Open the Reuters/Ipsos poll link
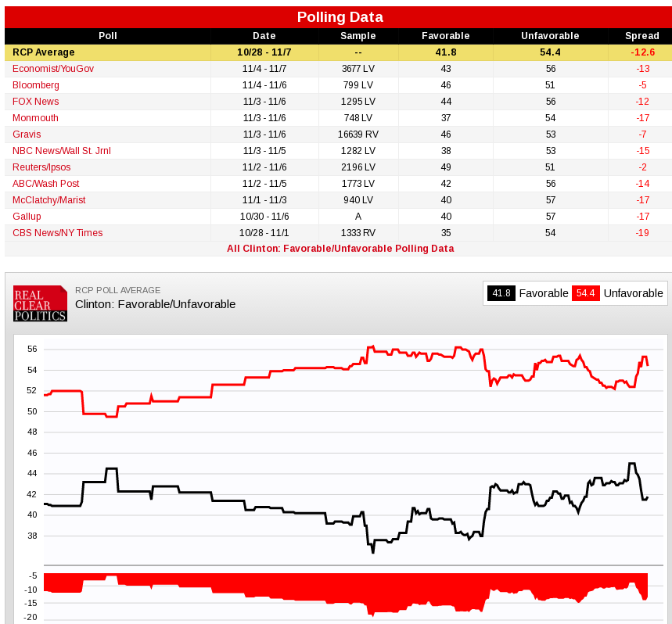672x624 pixels. (x=41, y=167)
